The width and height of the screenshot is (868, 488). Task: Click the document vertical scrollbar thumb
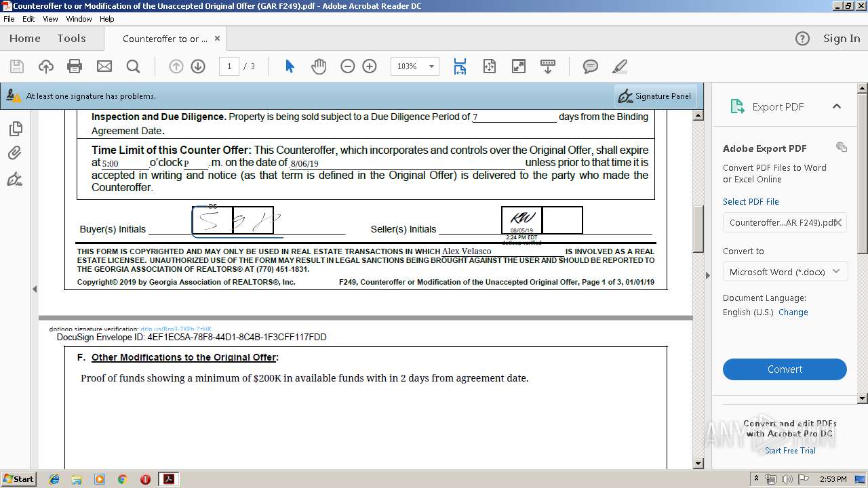pos(698,228)
